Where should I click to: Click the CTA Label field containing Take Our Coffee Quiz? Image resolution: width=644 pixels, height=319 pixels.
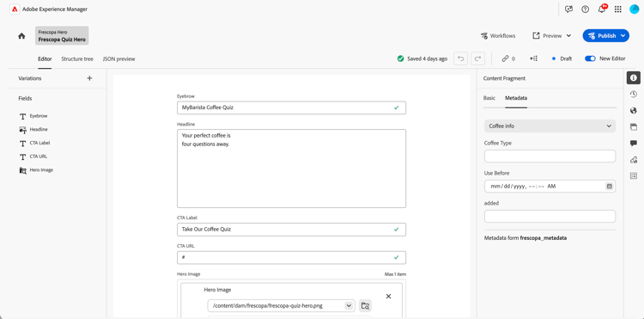tap(291, 230)
